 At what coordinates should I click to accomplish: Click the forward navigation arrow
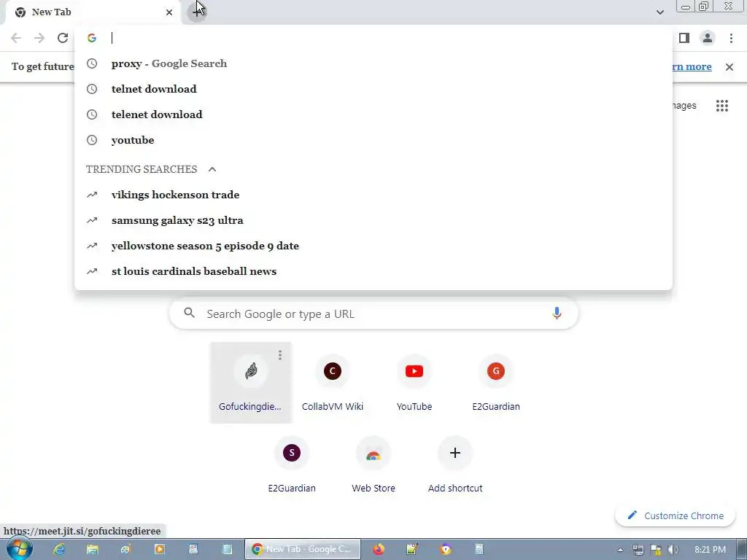(x=39, y=38)
